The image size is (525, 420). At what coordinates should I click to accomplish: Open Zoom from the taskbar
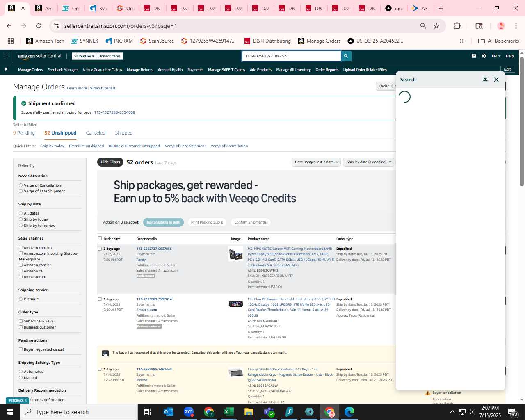189,412
